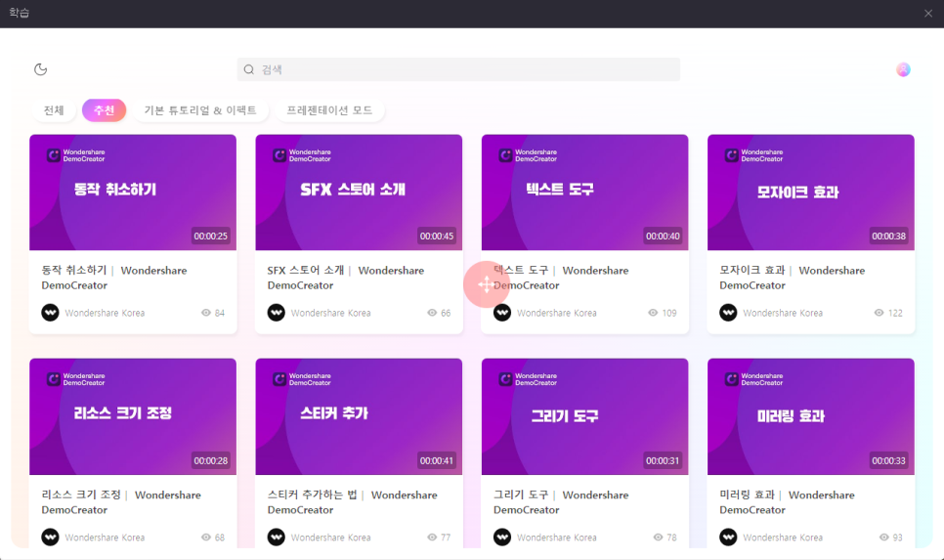
Task: Click Wondershare Korea name under 모자이크 효과
Action: coord(783,313)
